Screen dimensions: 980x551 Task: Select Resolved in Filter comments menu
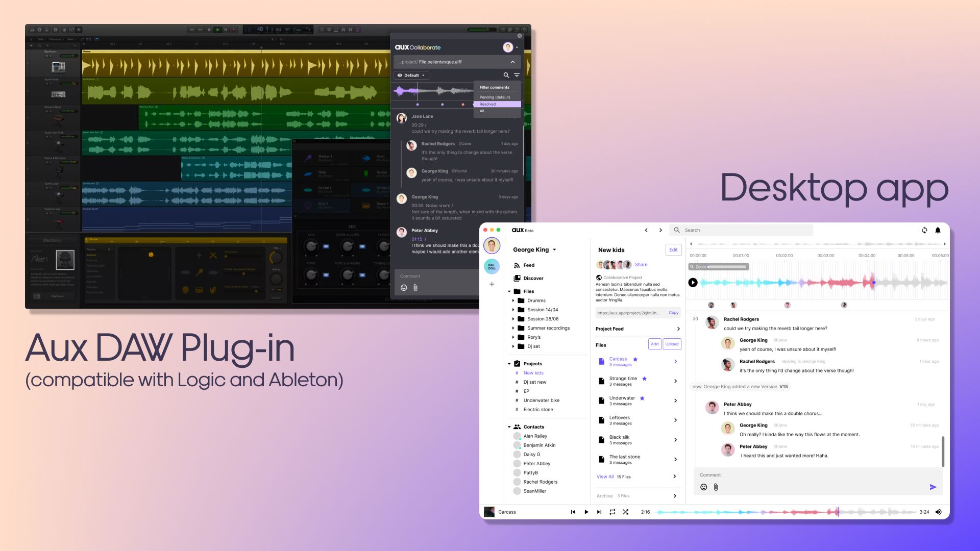pyautogui.click(x=497, y=104)
